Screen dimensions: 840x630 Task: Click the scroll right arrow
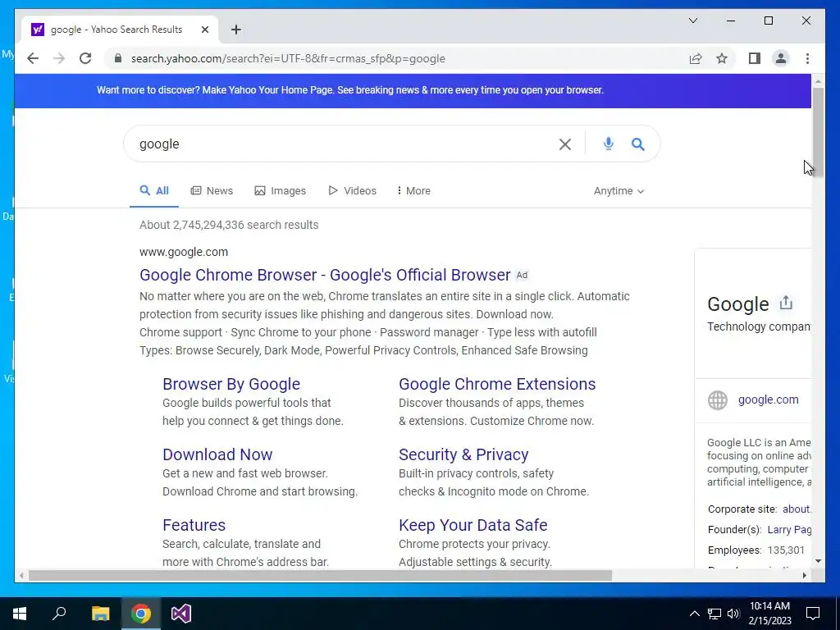805,575
